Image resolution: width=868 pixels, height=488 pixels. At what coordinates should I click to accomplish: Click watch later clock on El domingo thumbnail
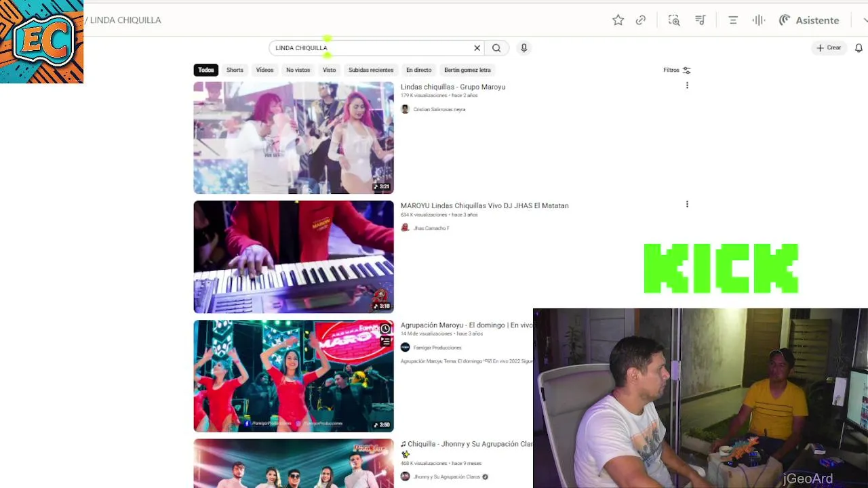coord(385,329)
